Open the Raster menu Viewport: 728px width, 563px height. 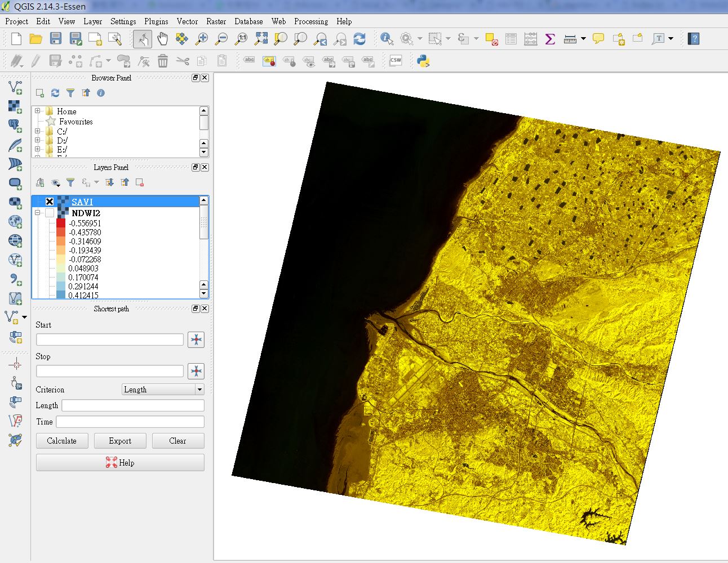(216, 21)
